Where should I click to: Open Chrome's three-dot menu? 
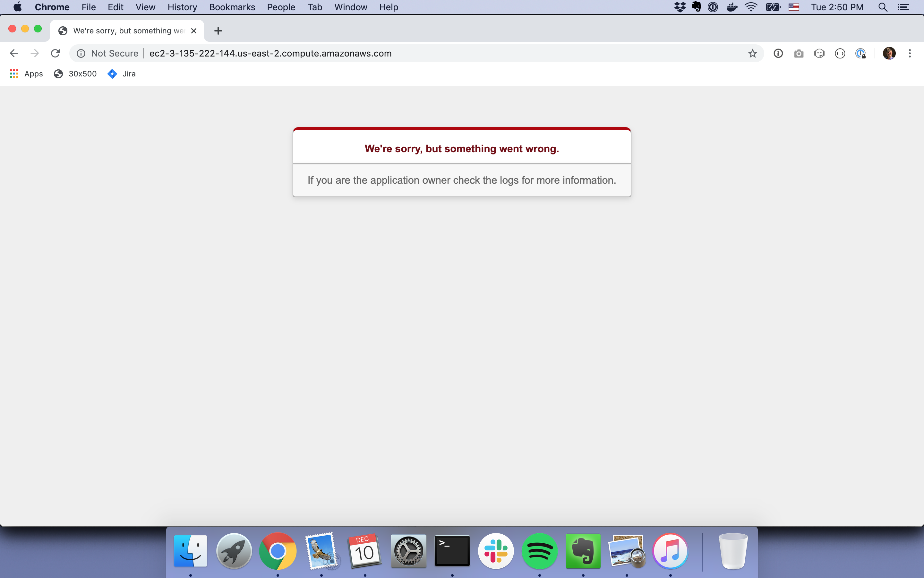point(910,54)
